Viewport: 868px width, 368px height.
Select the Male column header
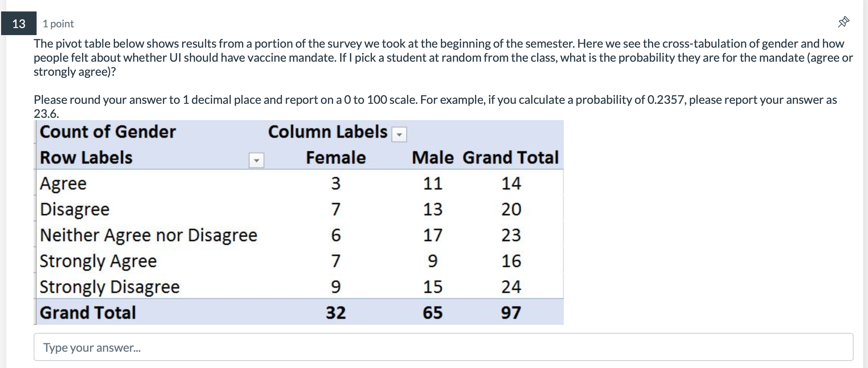pyautogui.click(x=433, y=158)
